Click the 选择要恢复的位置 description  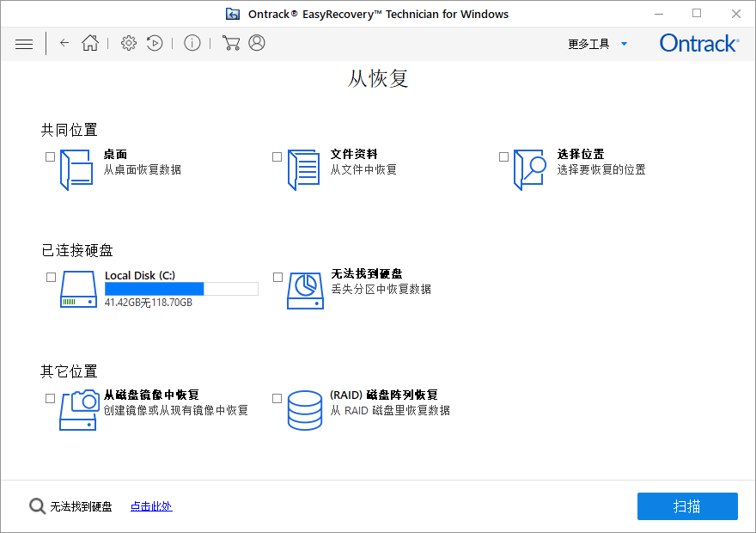601,170
